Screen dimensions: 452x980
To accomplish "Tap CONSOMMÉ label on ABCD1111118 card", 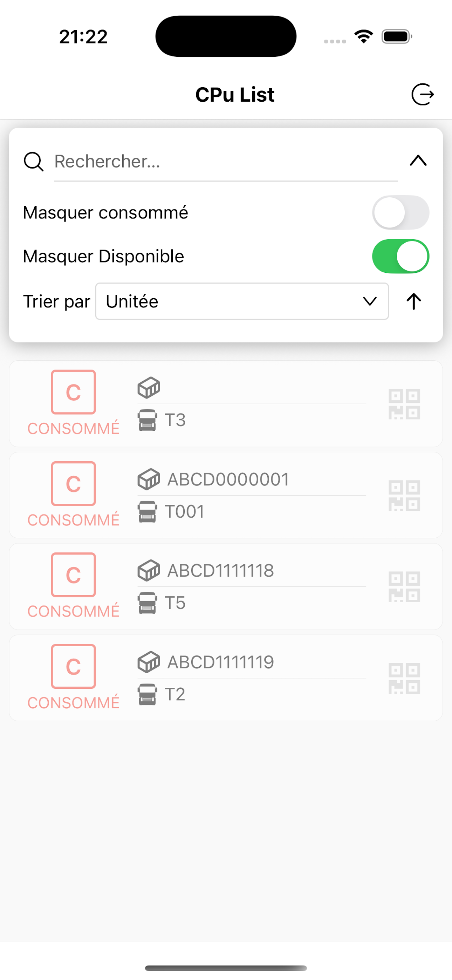I will 74,611.
